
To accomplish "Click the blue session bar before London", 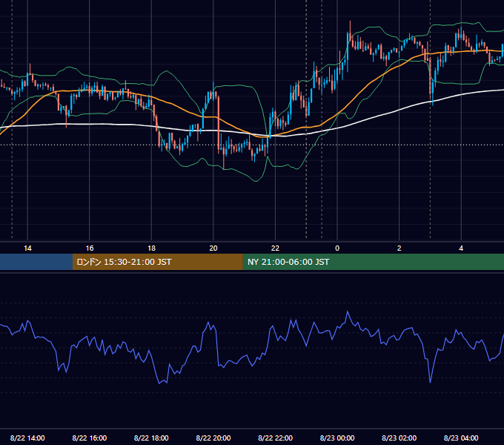I will click(x=36, y=262).
